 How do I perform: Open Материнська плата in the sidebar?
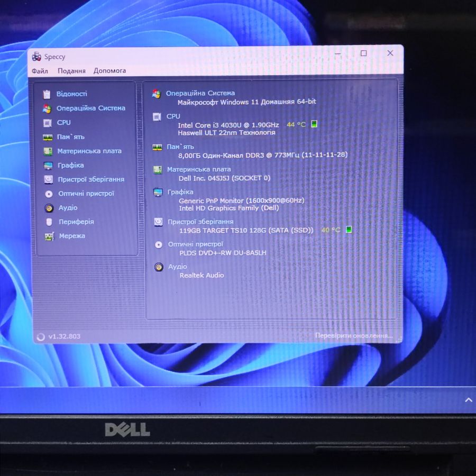coord(89,151)
